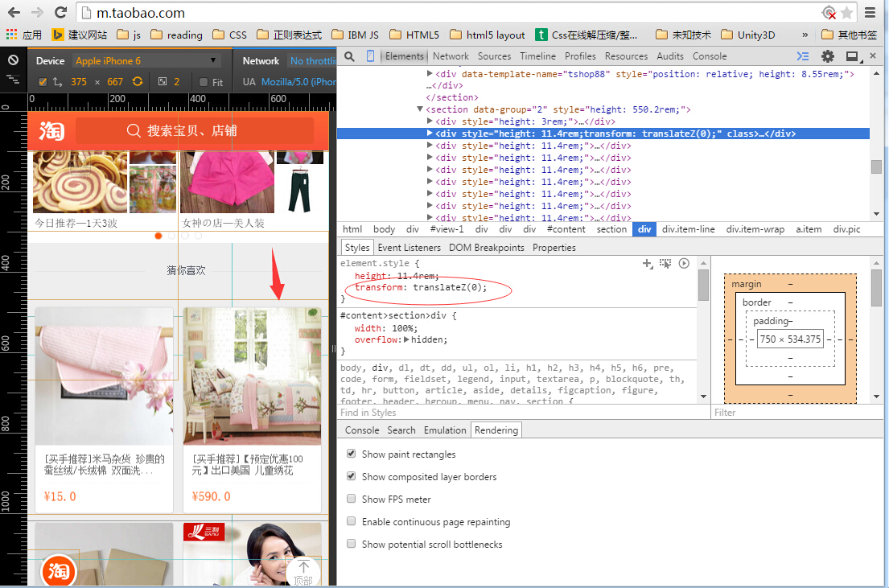Viewport: 889px width, 588px height.
Task: Switch to the Network panel tab
Action: [451, 56]
